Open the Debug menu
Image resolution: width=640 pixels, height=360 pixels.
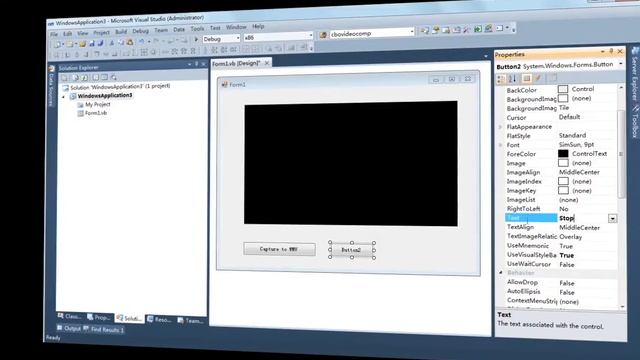[140, 31]
